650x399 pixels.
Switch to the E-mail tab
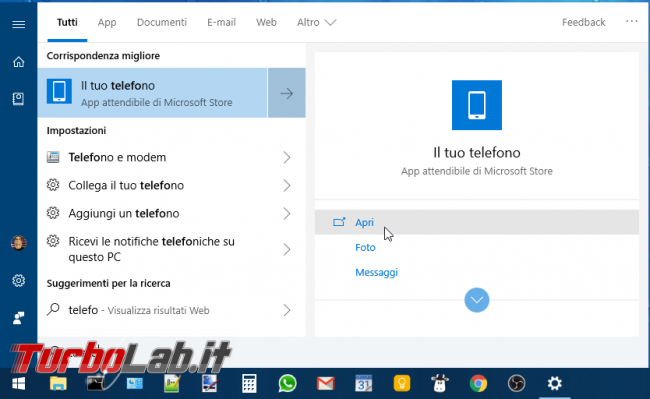pyautogui.click(x=221, y=22)
